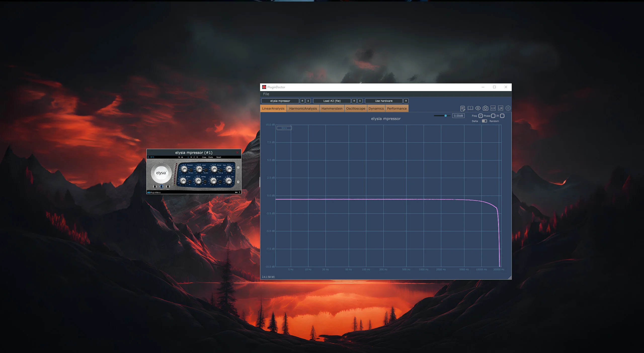Enable the IR checkbox
This screenshot has height=353, width=644.
coord(502,116)
